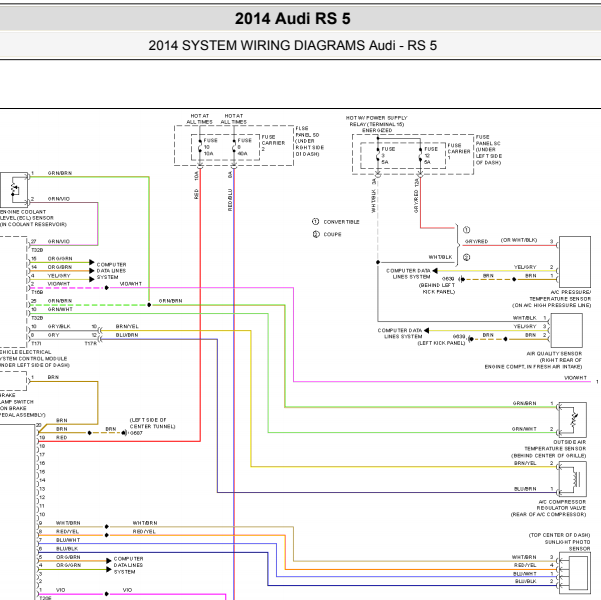This screenshot has height=600, width=601.
Task: Click the vertical "WHT/BLK" wire label under Fuse 3
Action: coord(373,201)
